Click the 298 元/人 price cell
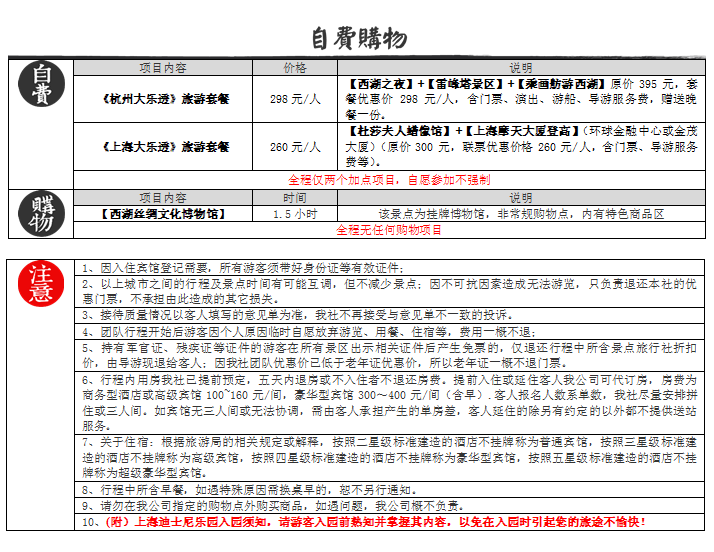Viewport: 714px width, 552px height. (295, 99)
